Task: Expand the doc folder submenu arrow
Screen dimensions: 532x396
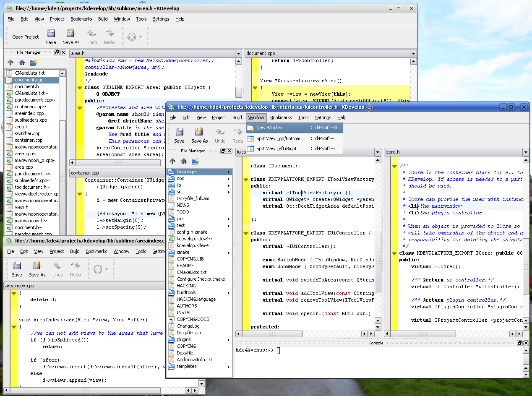Action: pos(229,179)
